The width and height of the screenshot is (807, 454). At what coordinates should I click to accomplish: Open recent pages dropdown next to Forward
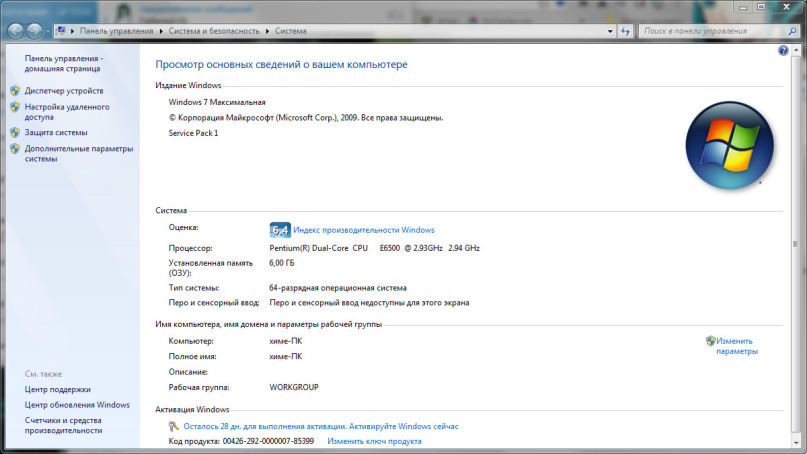tap(48, 31)
